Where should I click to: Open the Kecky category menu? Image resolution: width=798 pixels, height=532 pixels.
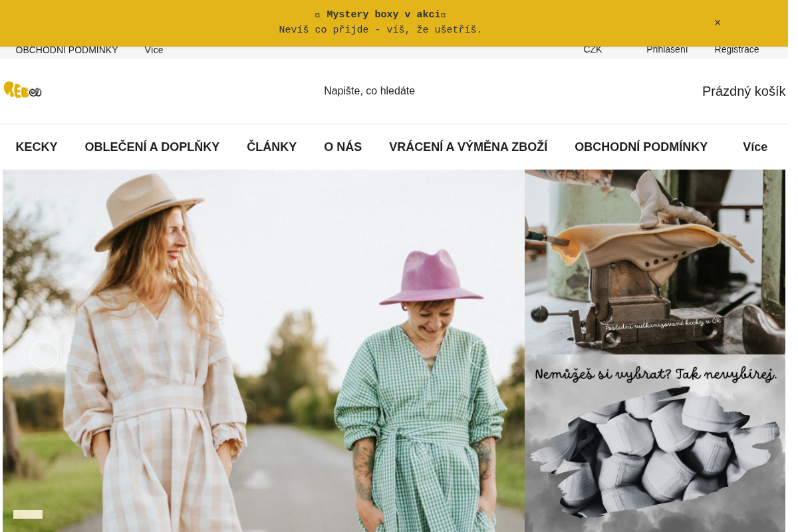coord(37,147)
